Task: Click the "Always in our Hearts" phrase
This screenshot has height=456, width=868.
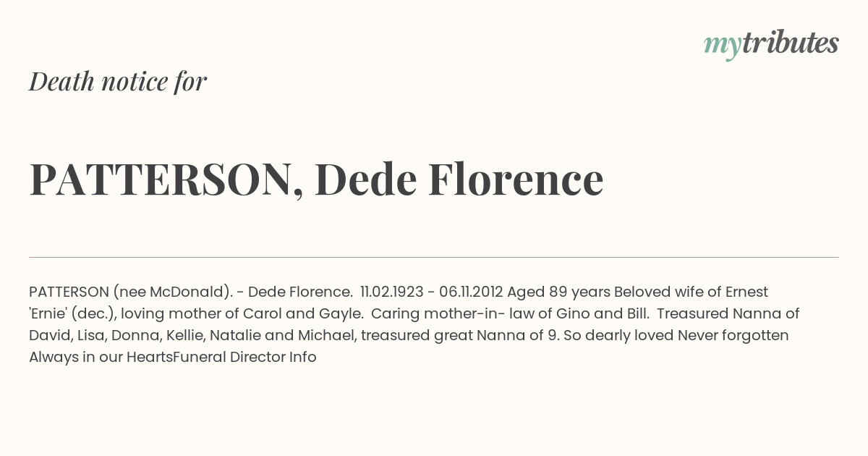Action: [x=101, y=357]
